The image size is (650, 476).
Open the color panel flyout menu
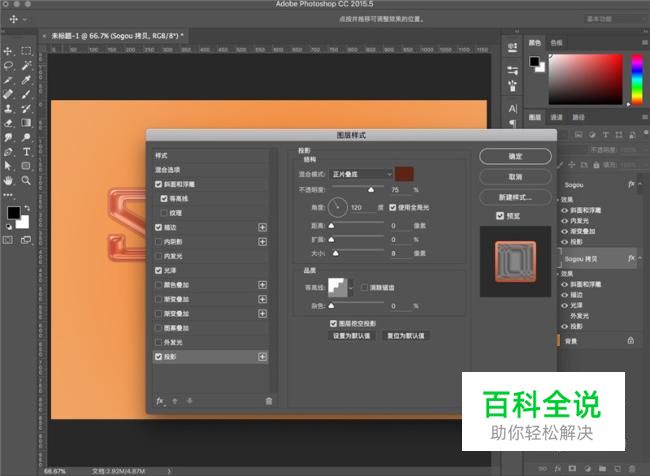645,42
